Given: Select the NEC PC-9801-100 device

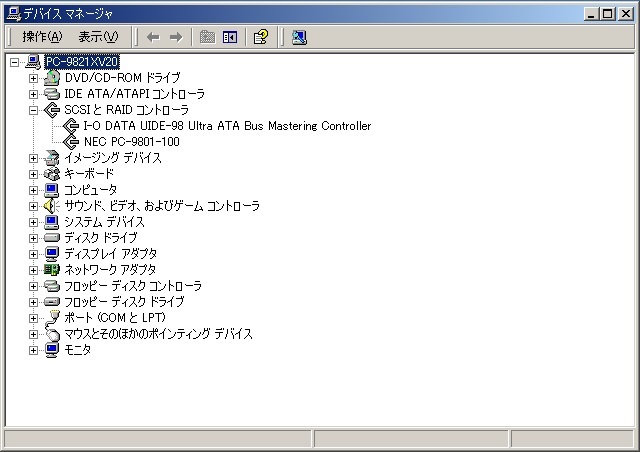Looking at the screenshot, I should [131, 142].
